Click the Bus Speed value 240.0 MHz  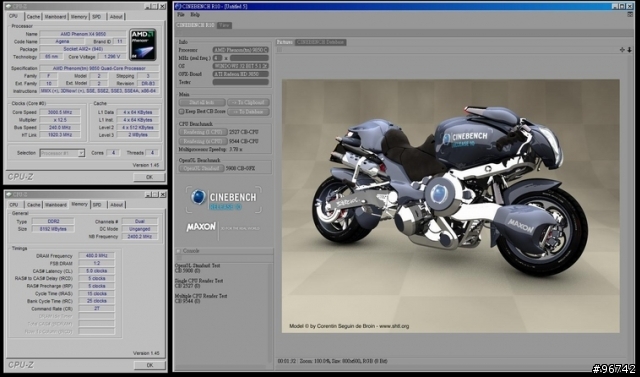click(60, 127)
